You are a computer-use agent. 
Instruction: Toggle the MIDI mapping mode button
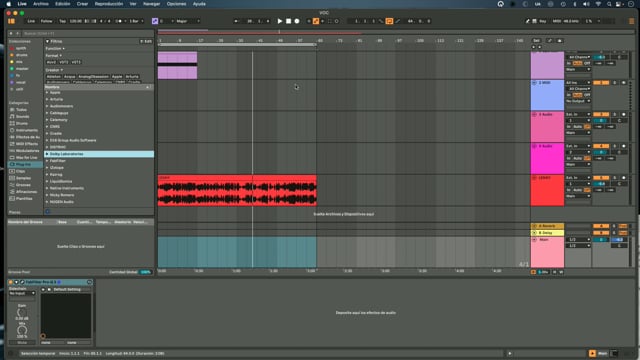coord(557,21)
